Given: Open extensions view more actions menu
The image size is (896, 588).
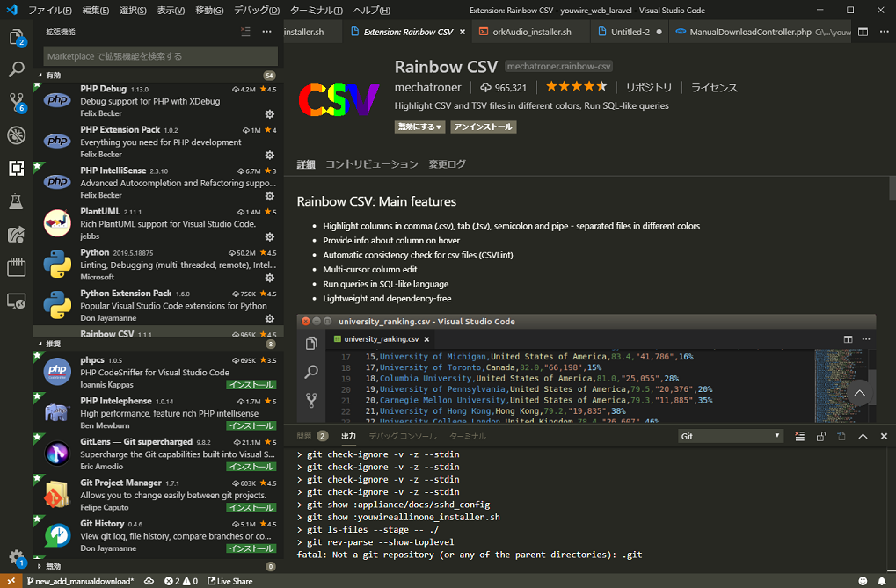Looking at the screenshot, I should click(x=266, y=32).
